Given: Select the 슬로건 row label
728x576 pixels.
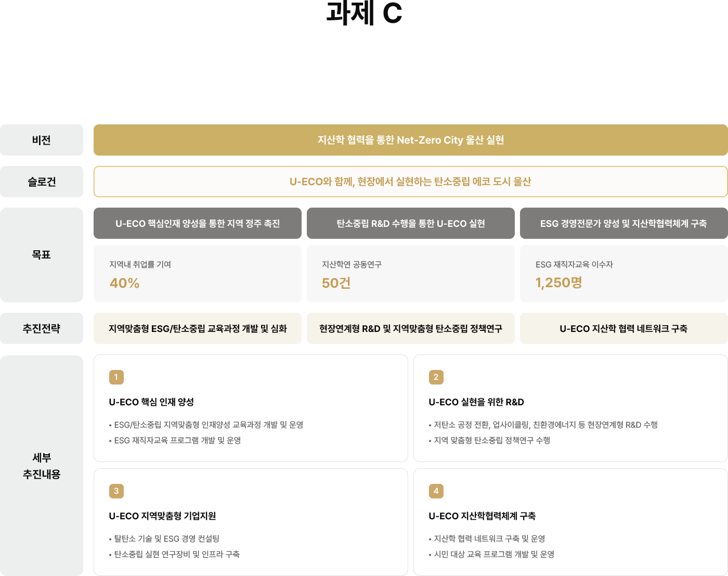Looking at the screenshot, I should click(x=42, y=182).
